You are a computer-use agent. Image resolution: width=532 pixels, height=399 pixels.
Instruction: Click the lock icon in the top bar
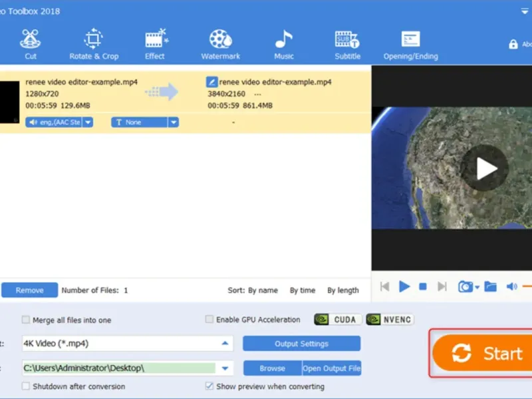pos(513,44)
